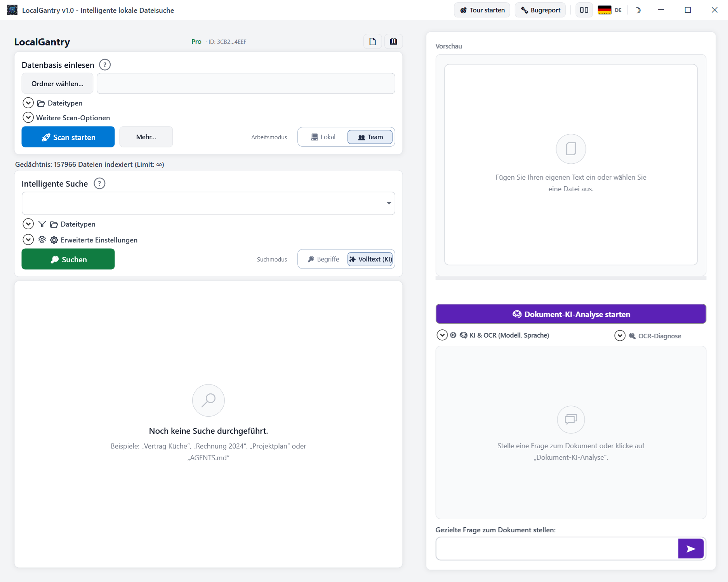Start the guided tour with Tour starten
Image resolution: width=728 pixels, height=582 pixels.
(x=482, y=10)
